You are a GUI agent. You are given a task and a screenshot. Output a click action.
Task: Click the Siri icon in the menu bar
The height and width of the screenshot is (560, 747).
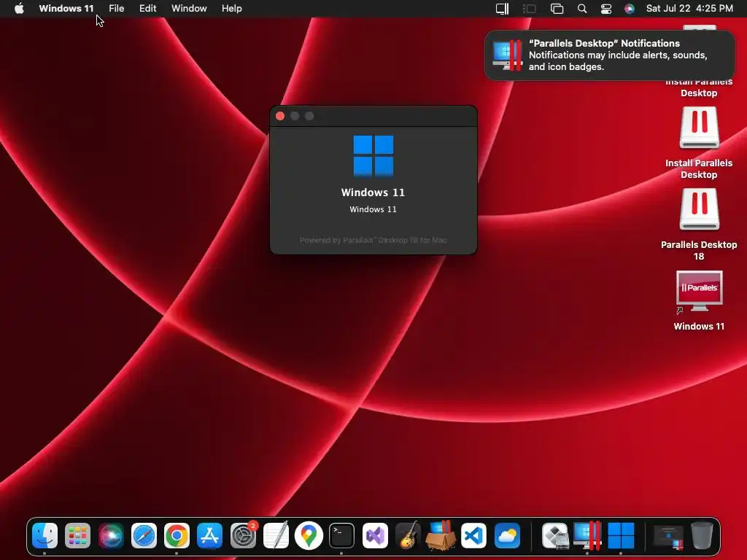point(630,9)
